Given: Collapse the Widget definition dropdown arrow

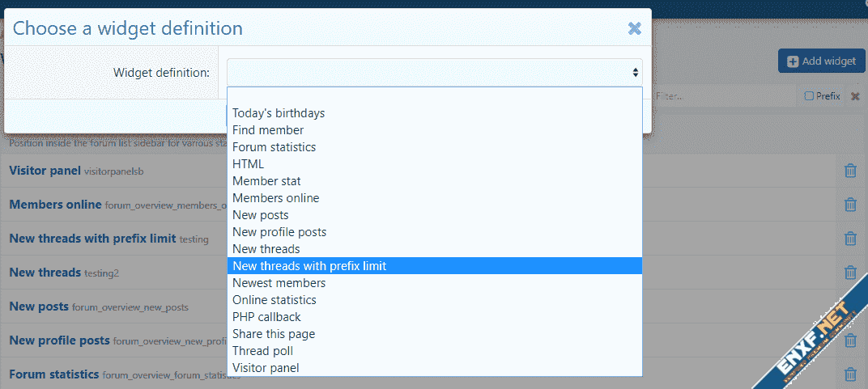Looking at the screenshot, I should [x=636, y=73].
